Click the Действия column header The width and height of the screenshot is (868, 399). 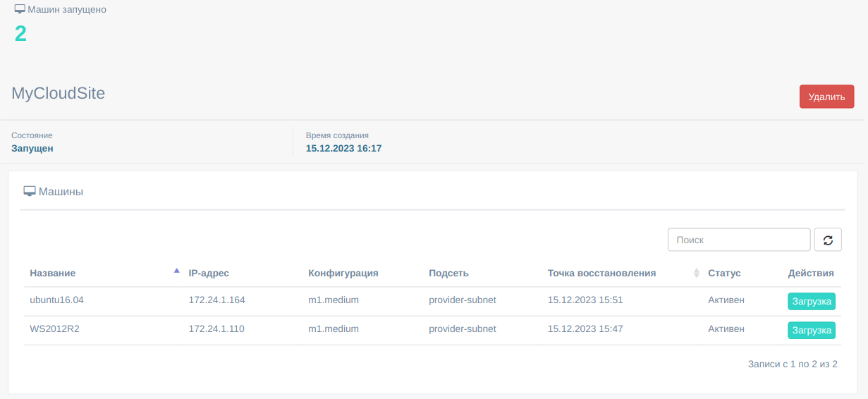pyautogui.click(x=811, y=273)
